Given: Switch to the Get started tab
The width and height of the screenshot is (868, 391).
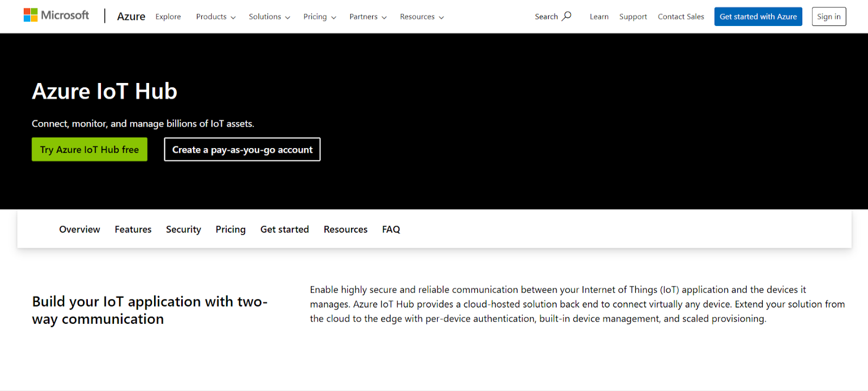Looking at the screenshot, I should 285,229.
